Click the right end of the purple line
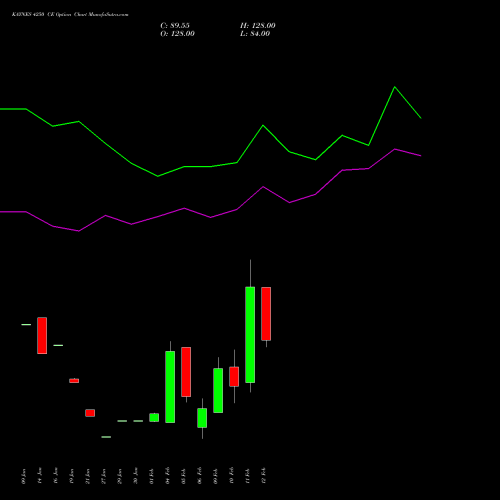 click(421, 156)
